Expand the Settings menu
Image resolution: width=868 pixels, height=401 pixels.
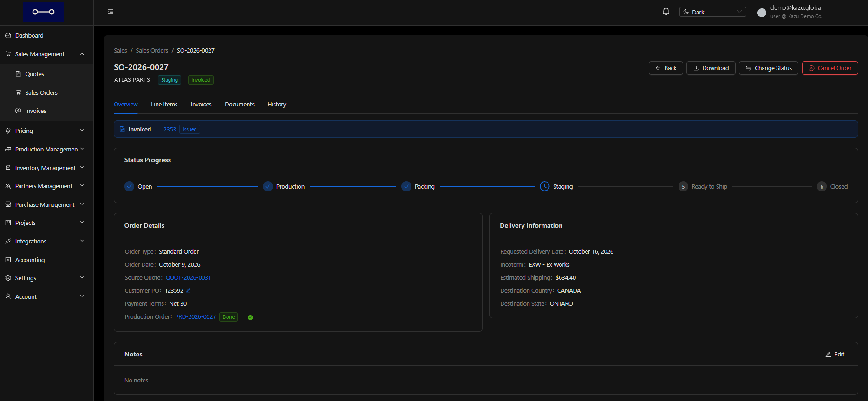46,278
